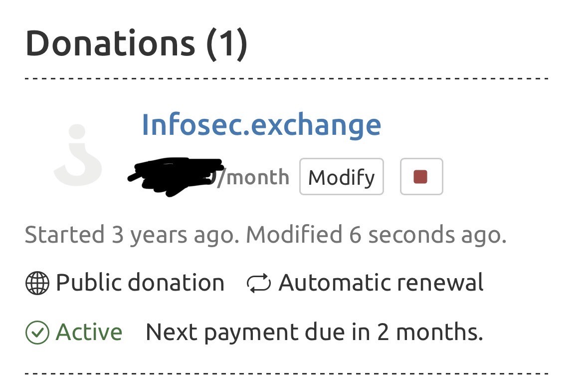This screenshot has height=379, width=588.
Task: Click the dashed divider under Donations heading
Action: click(287, 79)
